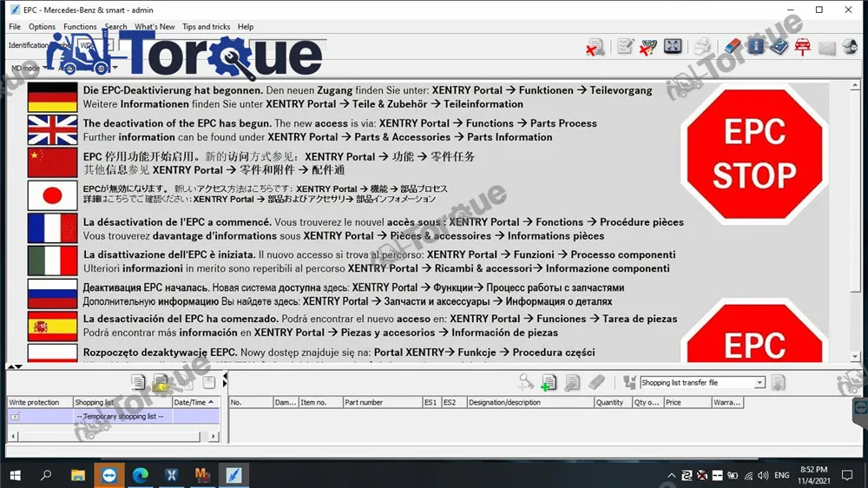Image resolution: width=868 pixels, height=488 pixels.
Task: Add item with green plus document icon
Action: pos(549,382)
